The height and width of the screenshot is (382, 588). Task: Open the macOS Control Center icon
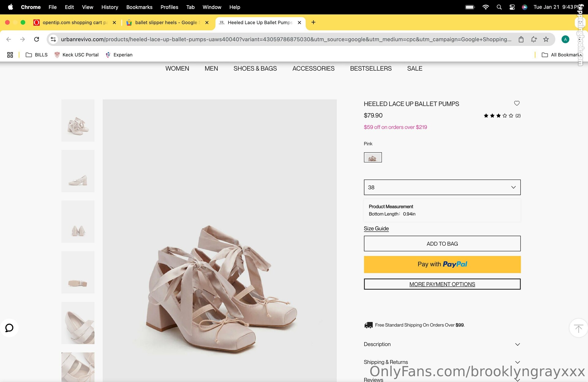point(512,7)
